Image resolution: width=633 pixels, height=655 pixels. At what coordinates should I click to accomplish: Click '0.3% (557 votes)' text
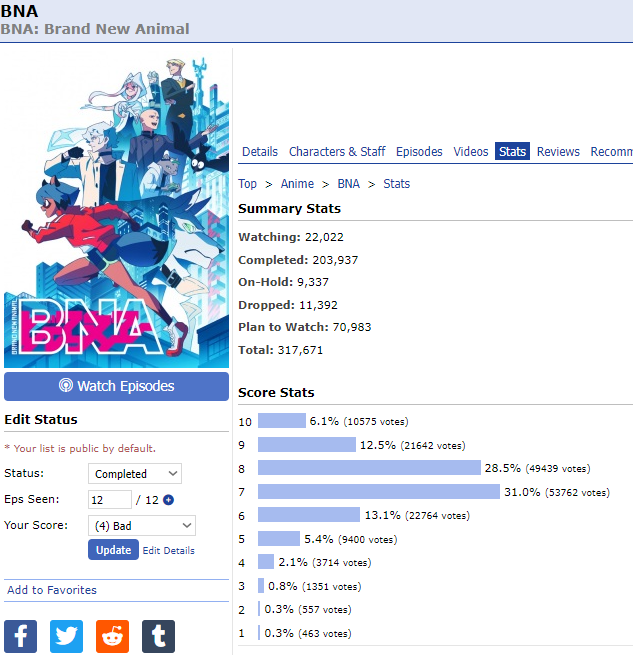[x=308, y=609]
